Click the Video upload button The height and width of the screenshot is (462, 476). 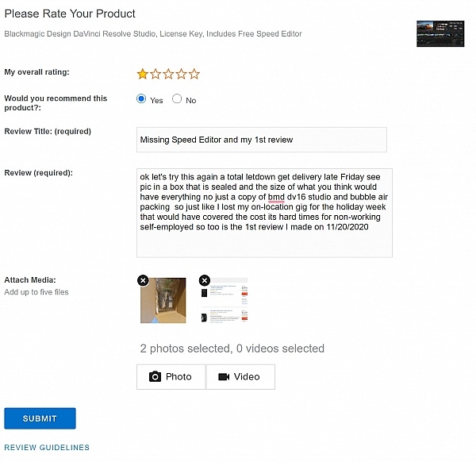click(x=240, y=377)
